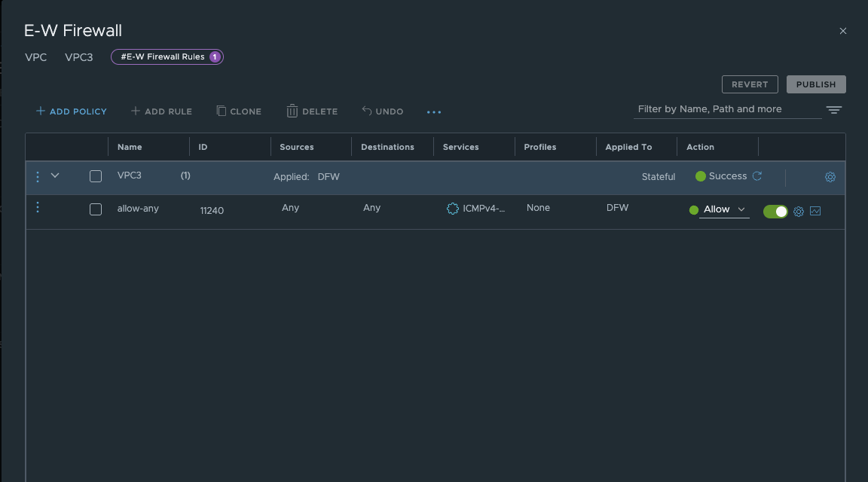Open the VPC3 policy settings gear

click(830, 176)
